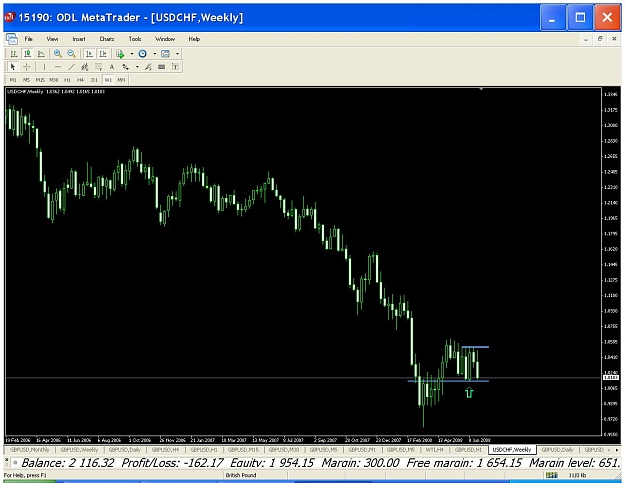Switch timeframe to H4
The width and height of the screenshot is (625, 483).
tap(81, 80)
